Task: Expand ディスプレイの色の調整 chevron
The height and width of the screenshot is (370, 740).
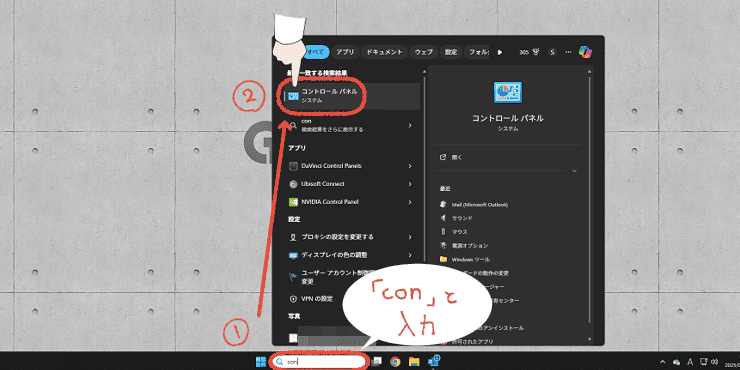Action: [x=410, y=255]
